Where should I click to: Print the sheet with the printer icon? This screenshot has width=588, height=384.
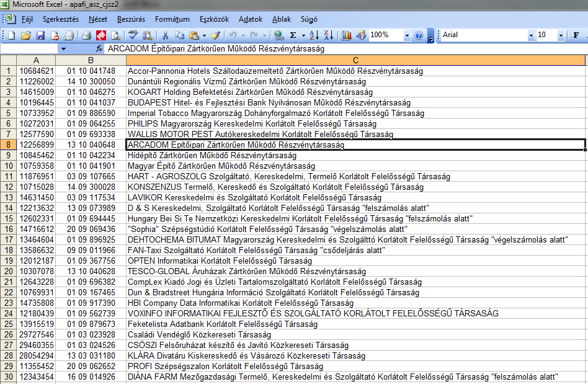(x=87, y=35)
